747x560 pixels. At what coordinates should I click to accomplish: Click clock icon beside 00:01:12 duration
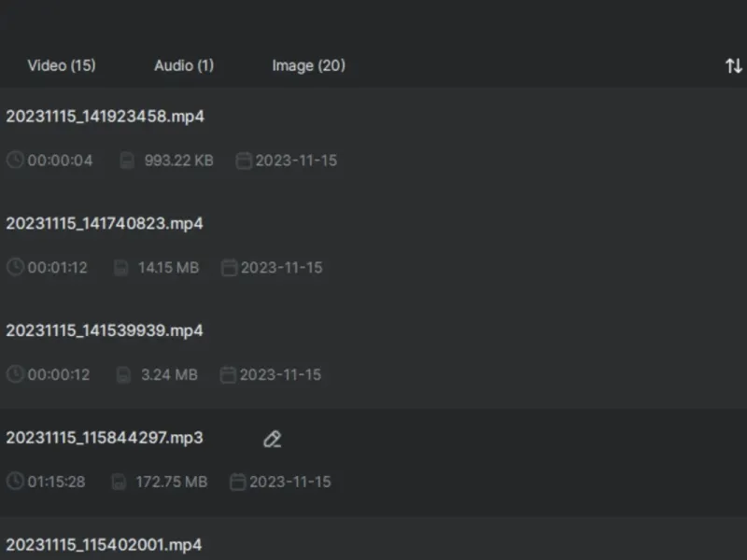point(15,268)
